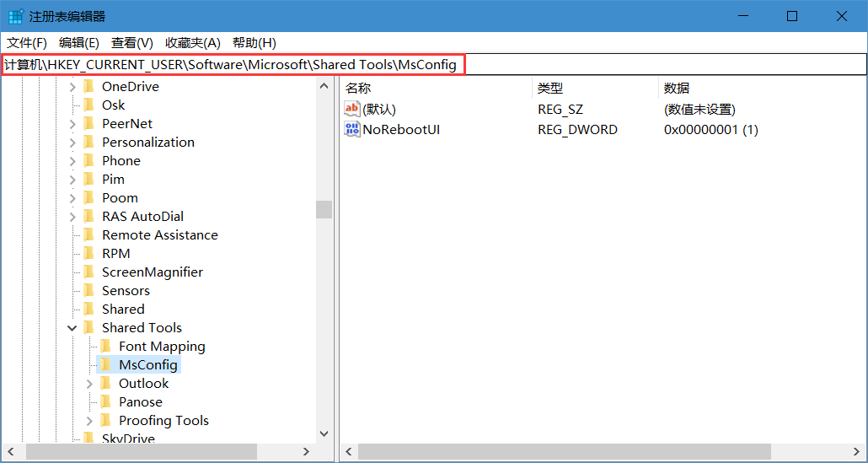This screenshot has width=868, height=463.
Task: Open the 文件(F) menu
Action: coord(27,43)
